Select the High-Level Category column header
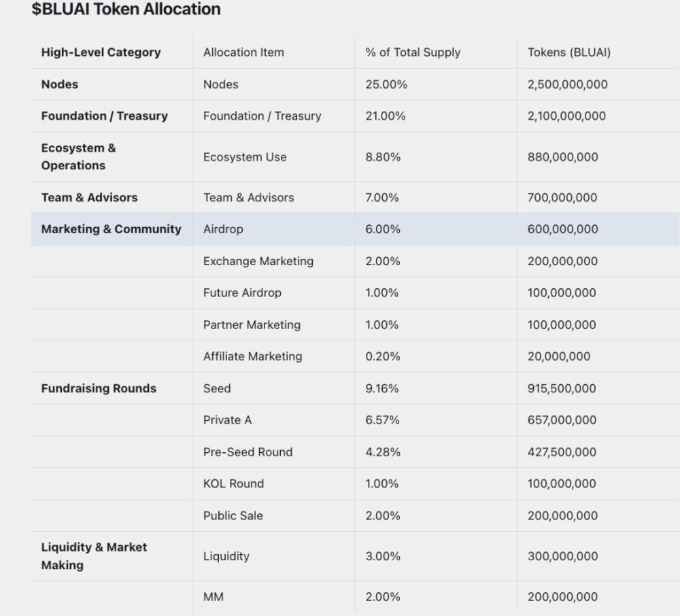680x616 pixels. pos(101,52)
